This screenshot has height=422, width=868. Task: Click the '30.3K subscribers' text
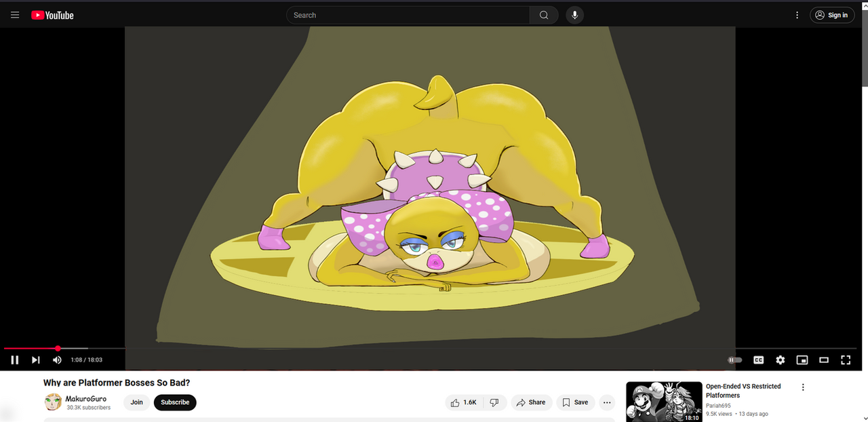click(x=89, y=408)
